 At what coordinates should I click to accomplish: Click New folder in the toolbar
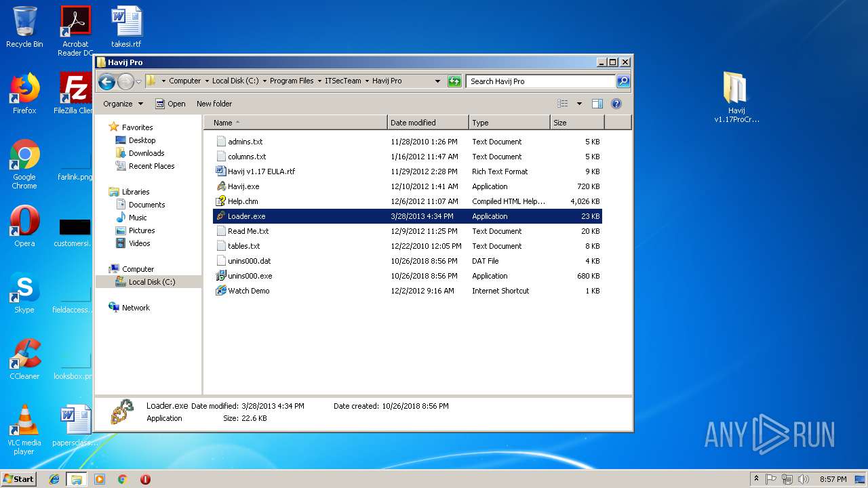(214, 104)
